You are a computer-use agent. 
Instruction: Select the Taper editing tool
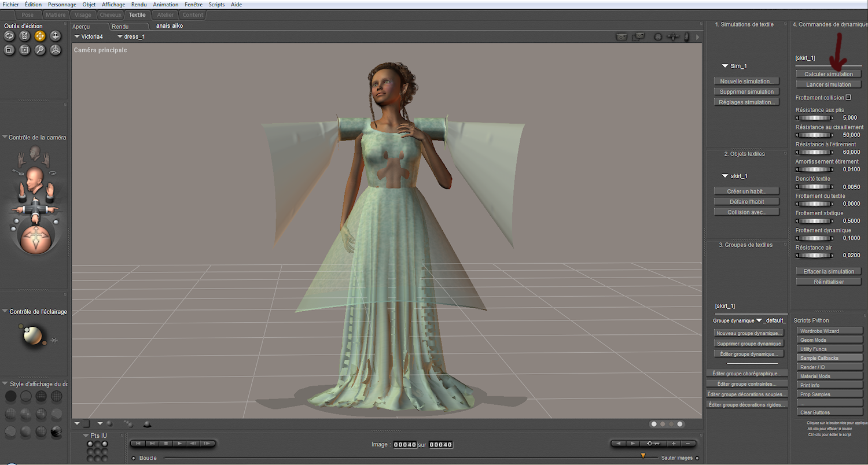pyautogui.click(x=25, y=50)
